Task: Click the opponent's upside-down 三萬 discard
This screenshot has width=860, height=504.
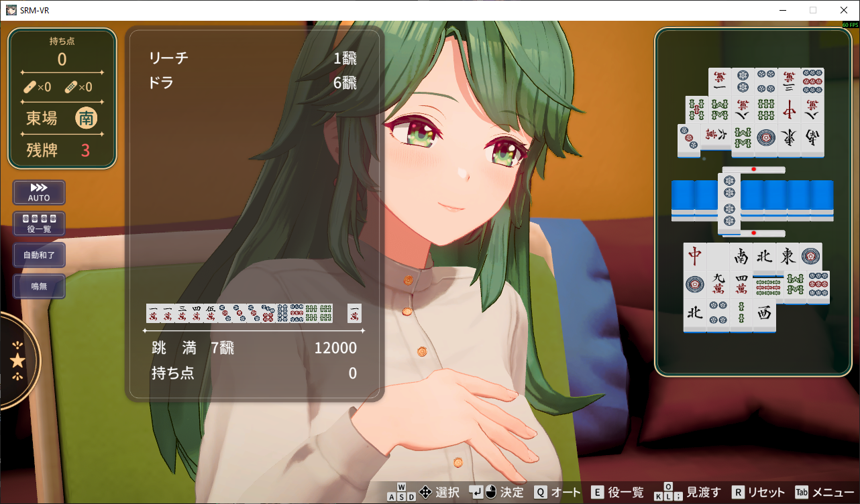Action: click(790, 80)
